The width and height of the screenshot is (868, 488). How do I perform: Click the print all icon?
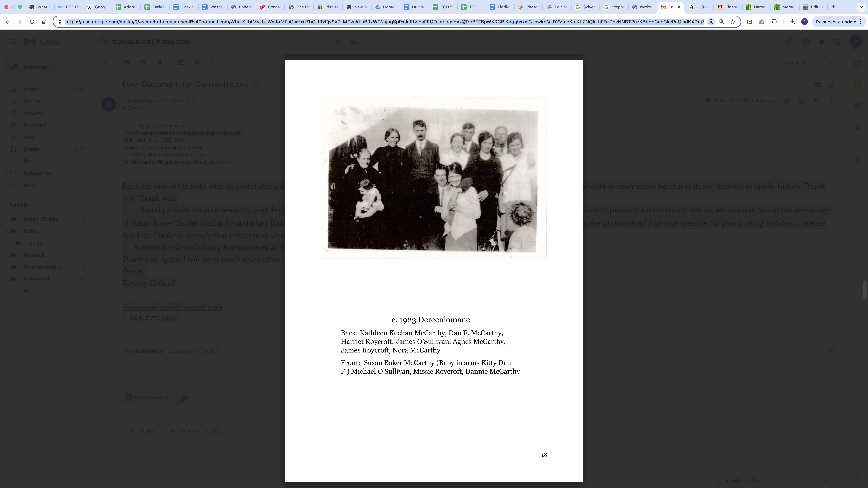(x=818, y=84)
